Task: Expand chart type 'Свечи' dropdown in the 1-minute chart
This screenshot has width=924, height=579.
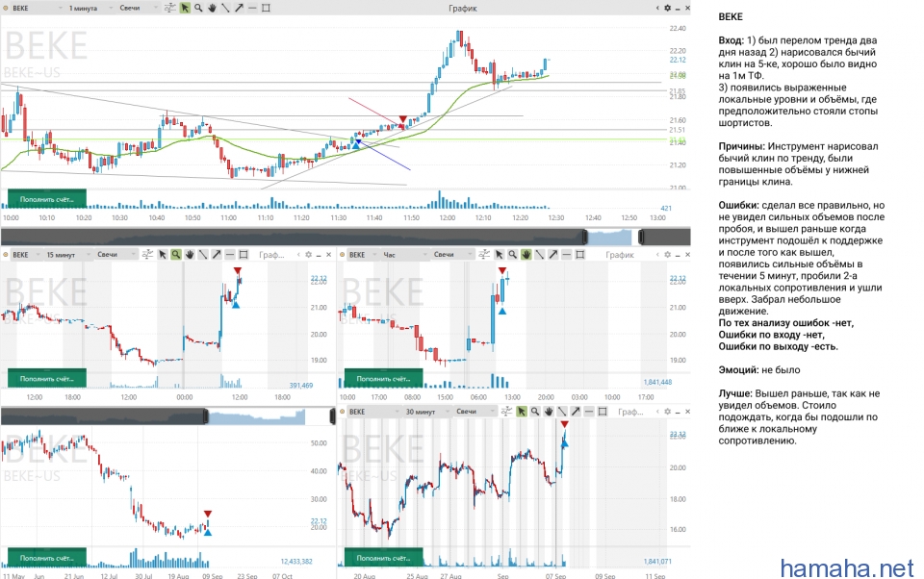Action: point(156,9)
